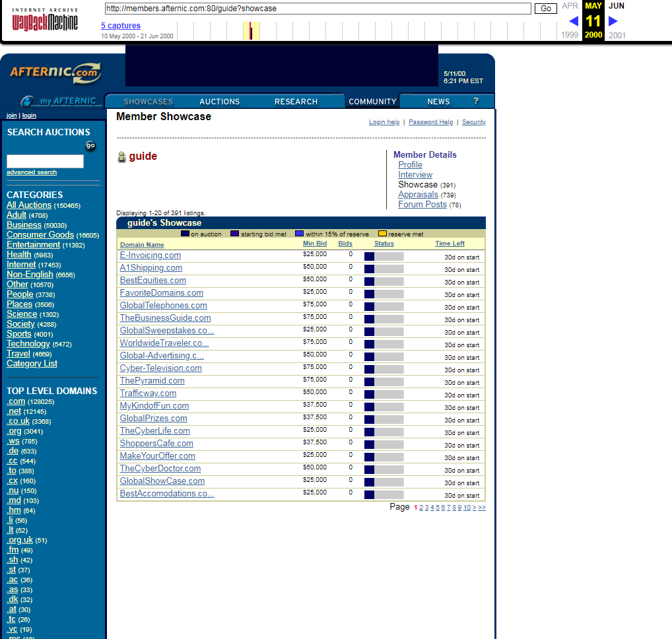Open the member Interview link

[x=415, y=175]
